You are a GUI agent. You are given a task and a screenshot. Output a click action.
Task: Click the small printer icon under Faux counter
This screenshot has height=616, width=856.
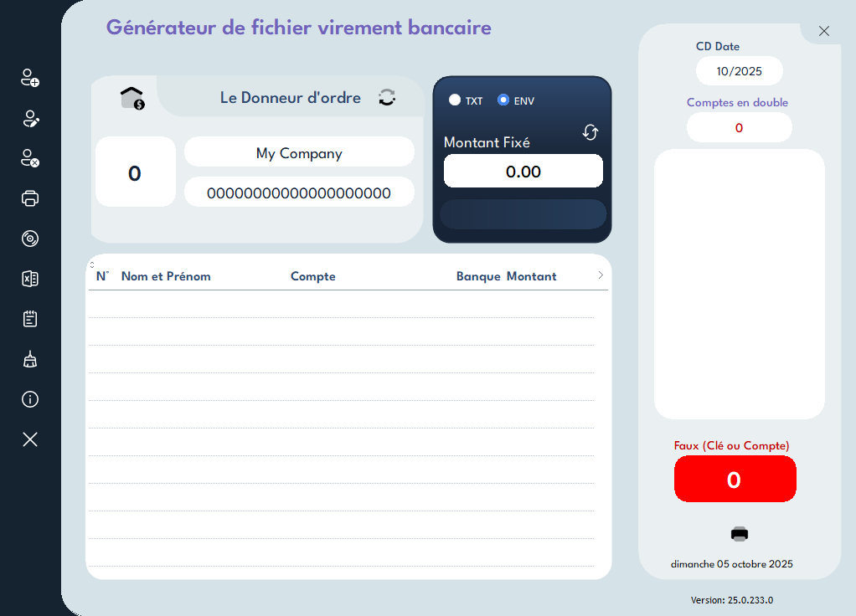click(x=739, y=534)
